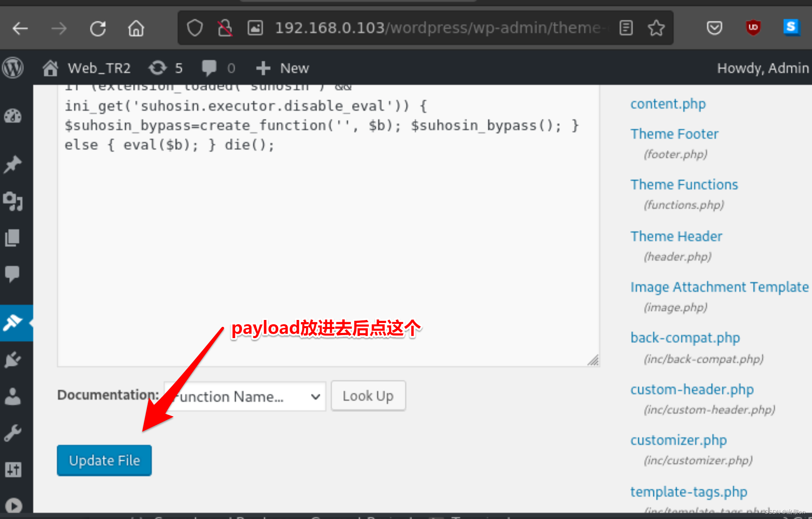Open Image Attachment Template file

coord(719,287)
